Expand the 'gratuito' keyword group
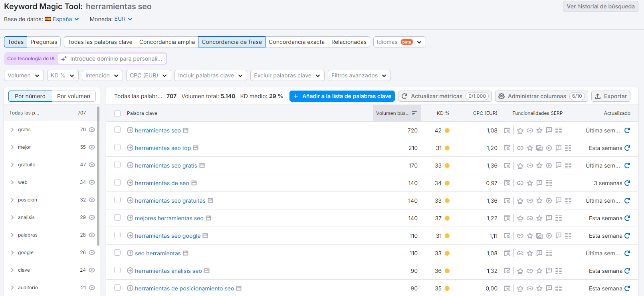Viewport: 644px width, 296px height. pos(12,165)
